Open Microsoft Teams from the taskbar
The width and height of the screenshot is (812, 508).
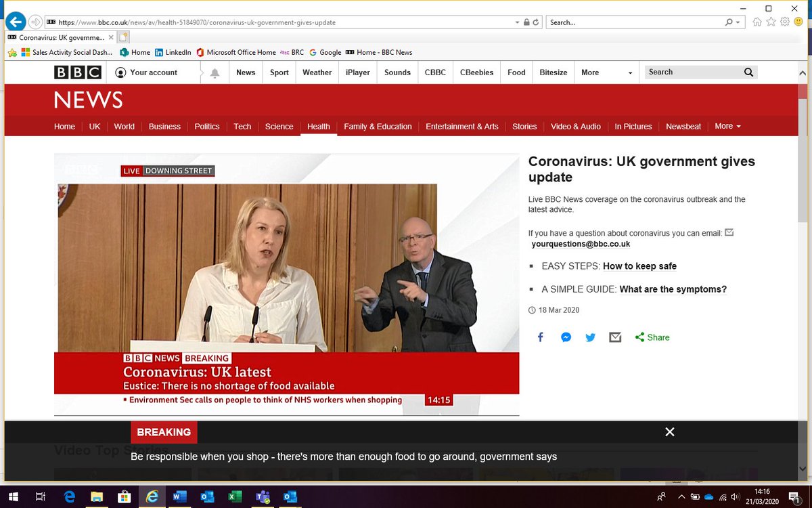(263, 496)
